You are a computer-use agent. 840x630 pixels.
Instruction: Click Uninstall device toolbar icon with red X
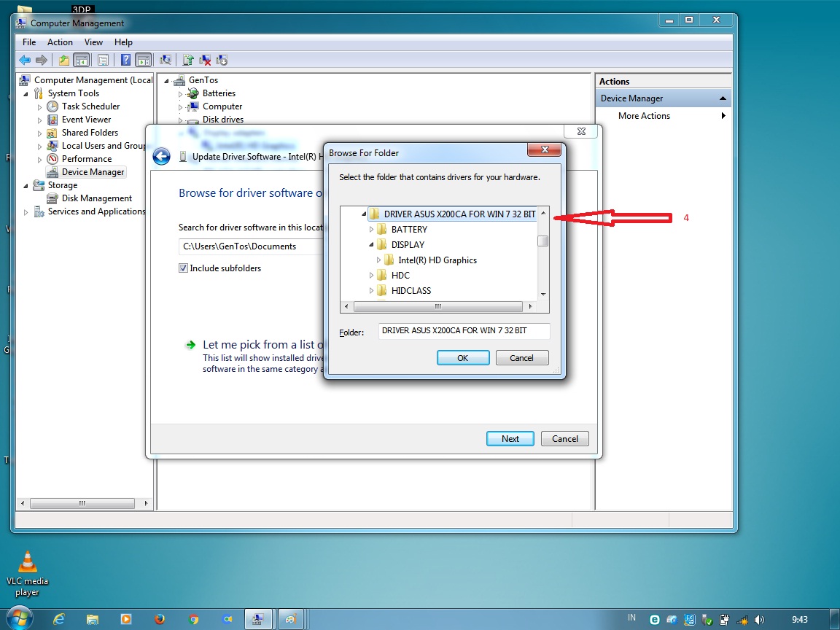point(205,60)
